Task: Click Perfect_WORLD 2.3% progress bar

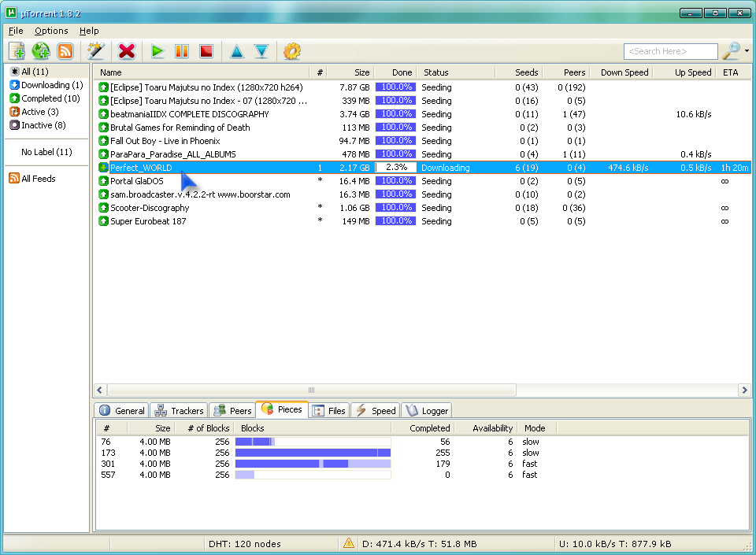Action: 395,168
